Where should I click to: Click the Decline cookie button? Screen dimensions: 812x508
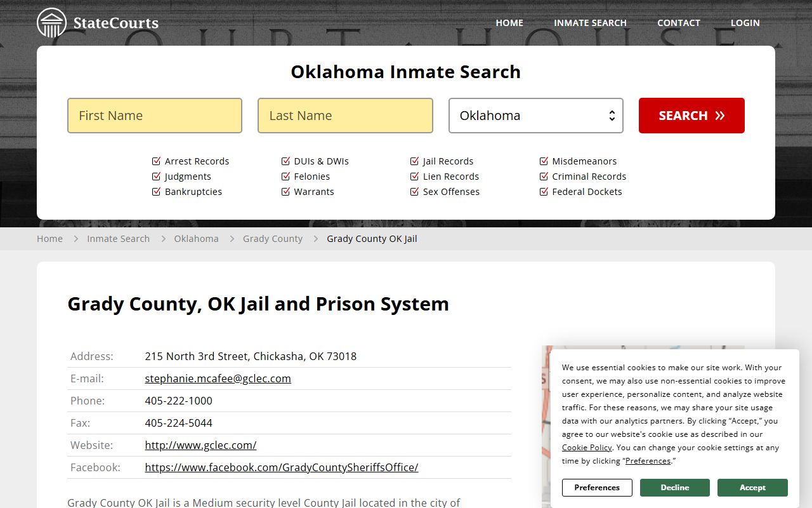tap(675, 488)
